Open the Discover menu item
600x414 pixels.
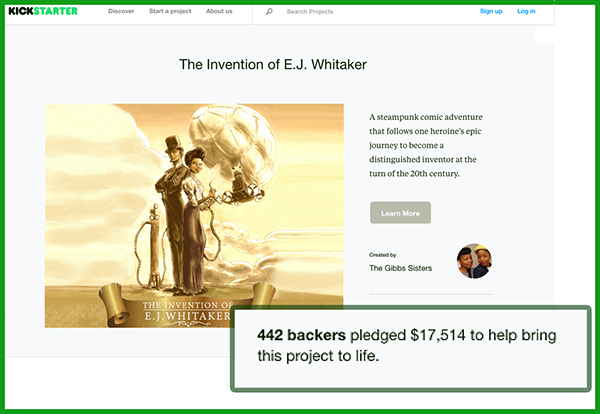pyautogui.click(x=121, y=11)
